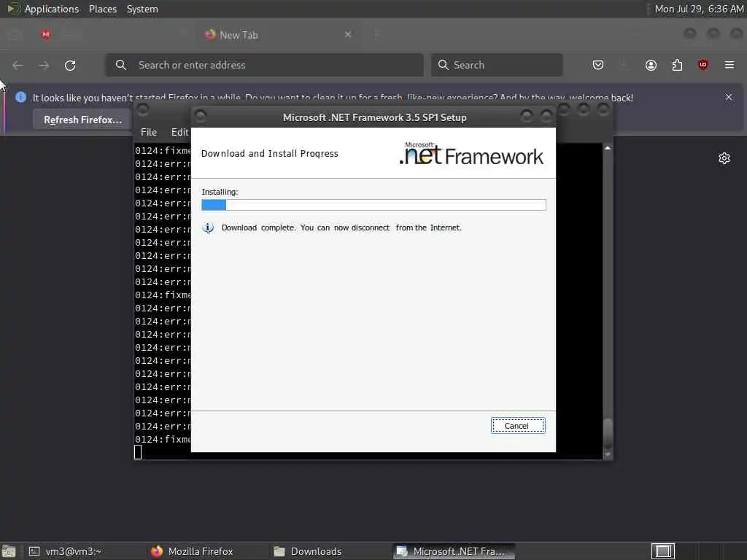
Task: Click the uBlock Origin shield icon
Action: (703, 65)
